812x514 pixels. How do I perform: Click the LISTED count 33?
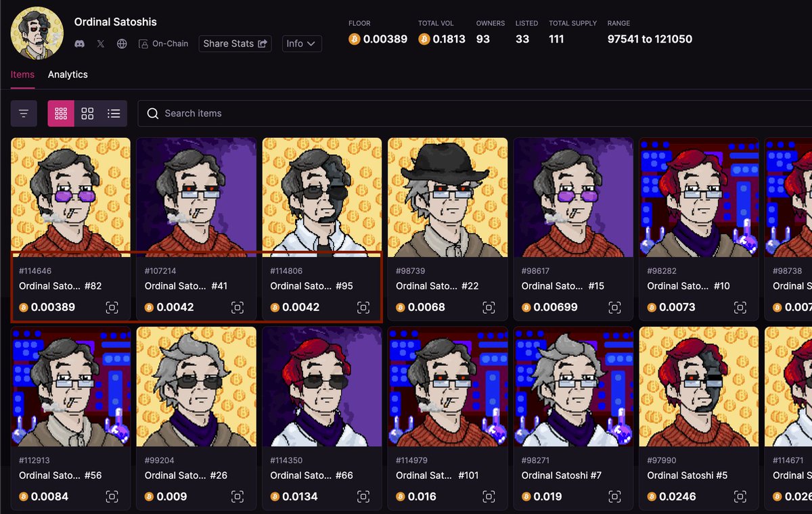point(522,39)
